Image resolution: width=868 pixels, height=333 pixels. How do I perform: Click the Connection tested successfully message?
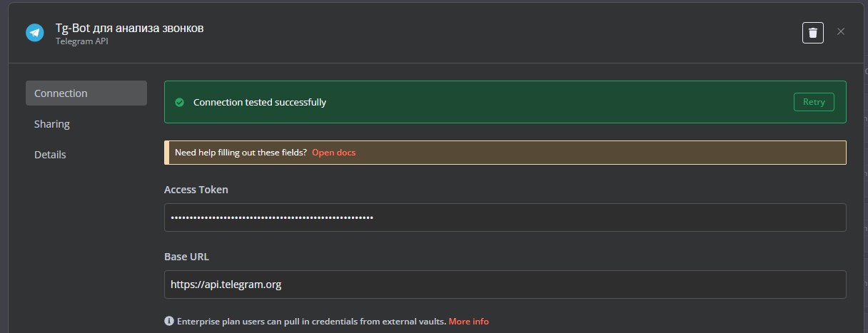click(x=260, y=102)
